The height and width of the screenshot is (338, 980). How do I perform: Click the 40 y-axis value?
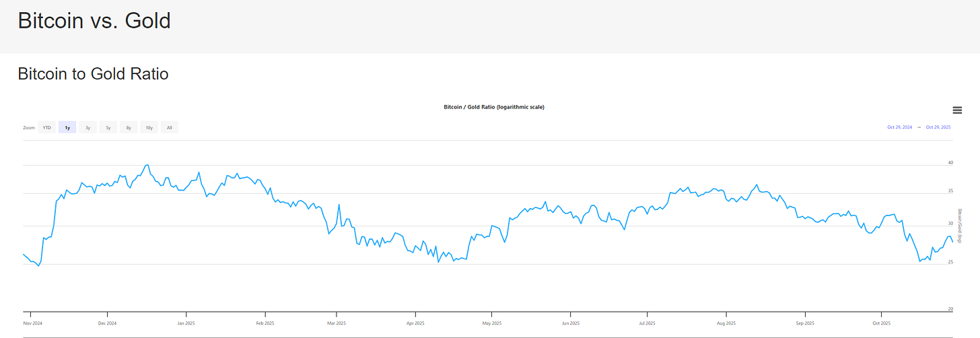(x=950, y=162)
